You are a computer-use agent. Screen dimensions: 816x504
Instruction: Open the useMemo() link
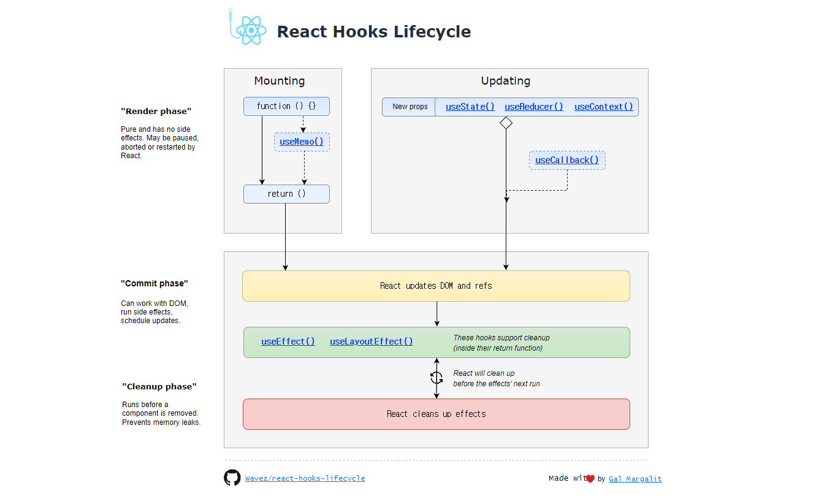pos(302,142)
